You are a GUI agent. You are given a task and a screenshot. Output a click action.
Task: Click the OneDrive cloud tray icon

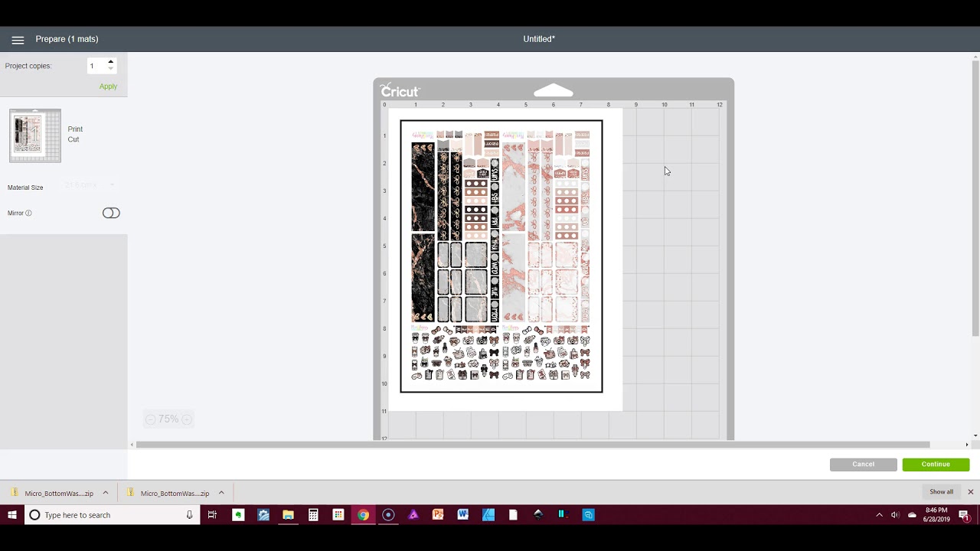[x=912, y=515]
